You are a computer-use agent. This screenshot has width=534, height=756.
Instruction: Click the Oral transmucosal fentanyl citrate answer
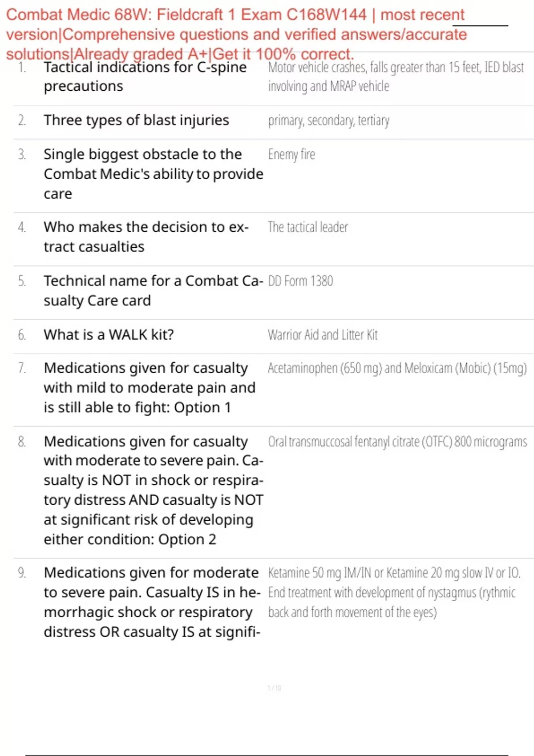tap(397, 442)
